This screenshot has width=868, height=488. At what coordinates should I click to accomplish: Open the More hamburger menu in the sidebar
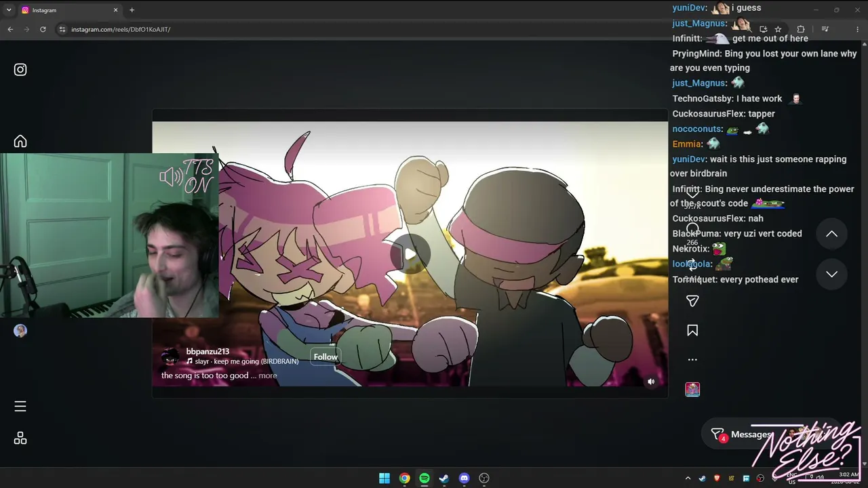pyautogui.click(x=20, y=407)
